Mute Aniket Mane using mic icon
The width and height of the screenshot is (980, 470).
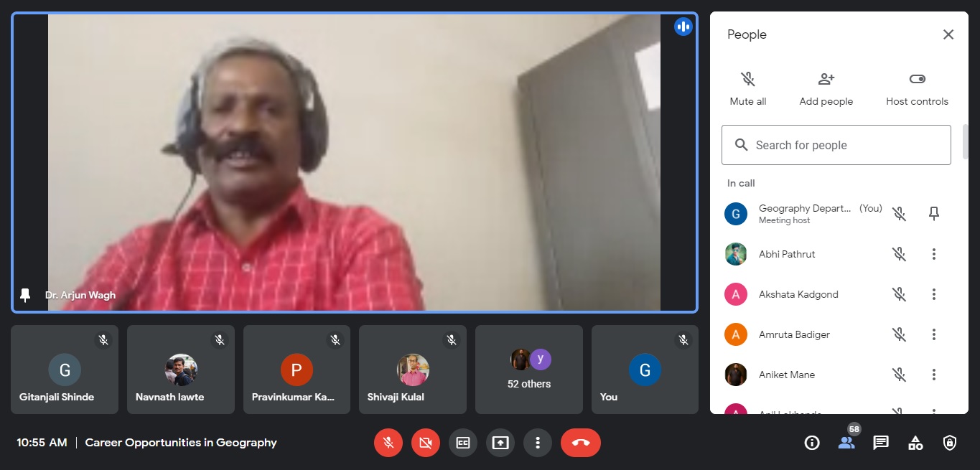point(899,375)
